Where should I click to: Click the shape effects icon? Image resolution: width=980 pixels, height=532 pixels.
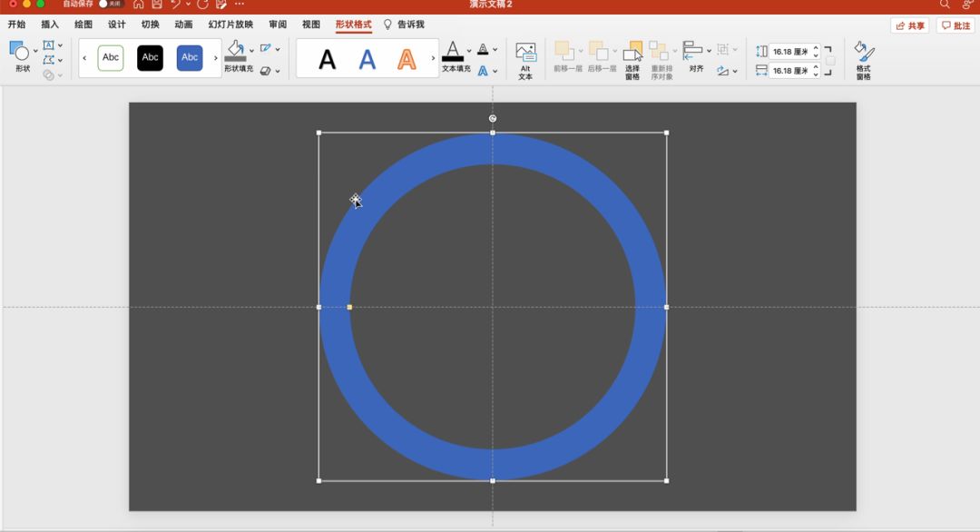pos(266,71)
